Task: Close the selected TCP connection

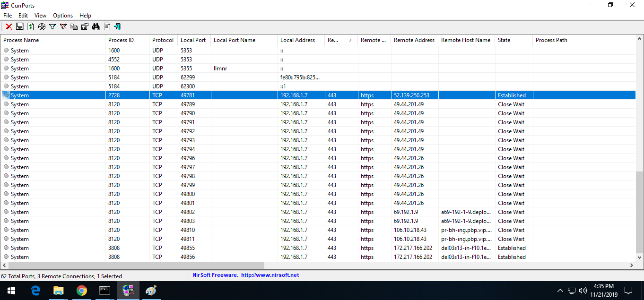Action: click(9, 26)
